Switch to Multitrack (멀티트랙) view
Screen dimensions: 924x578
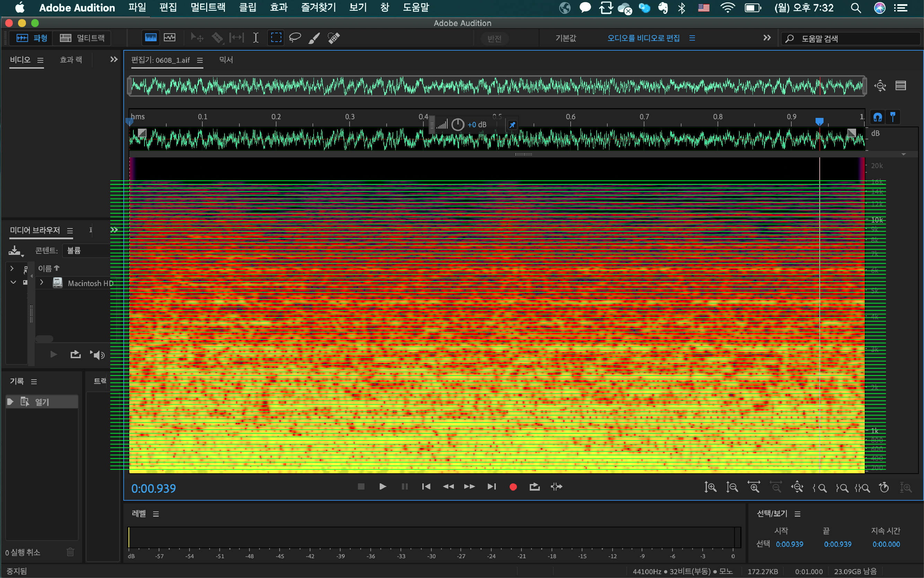[x=82, y=38]
